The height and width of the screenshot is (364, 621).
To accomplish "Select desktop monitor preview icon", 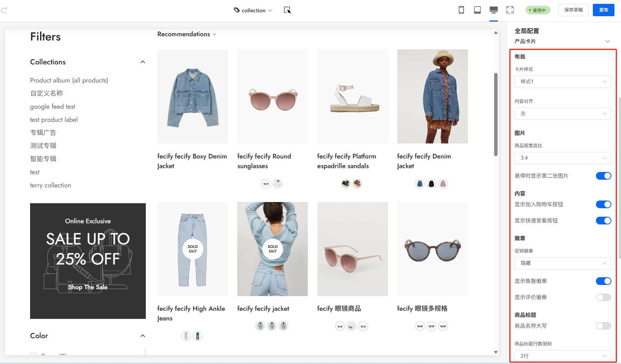I will point(493,10).
